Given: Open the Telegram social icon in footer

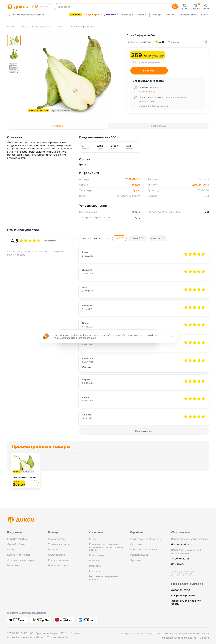Looking at the screenshot, I should tap(180, 574).
